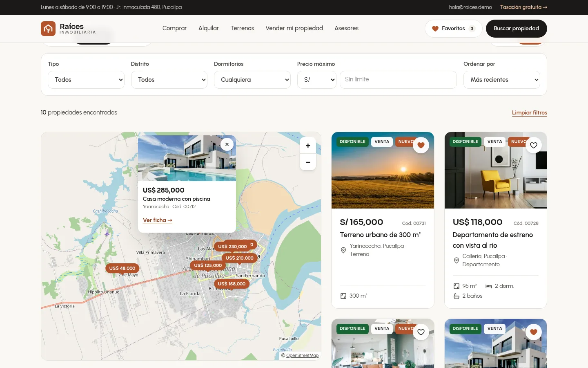
Task: Open Vender mi propiedad page
Action: coord(294,28)
